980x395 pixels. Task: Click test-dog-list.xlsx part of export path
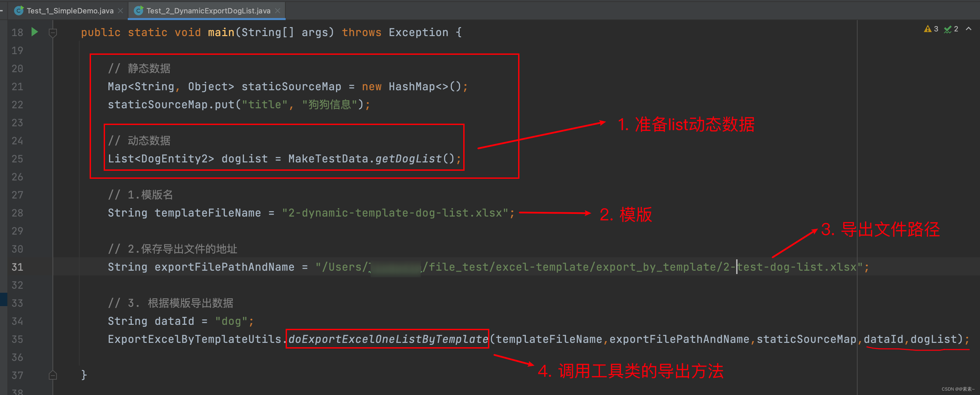(x=797, y=267)
